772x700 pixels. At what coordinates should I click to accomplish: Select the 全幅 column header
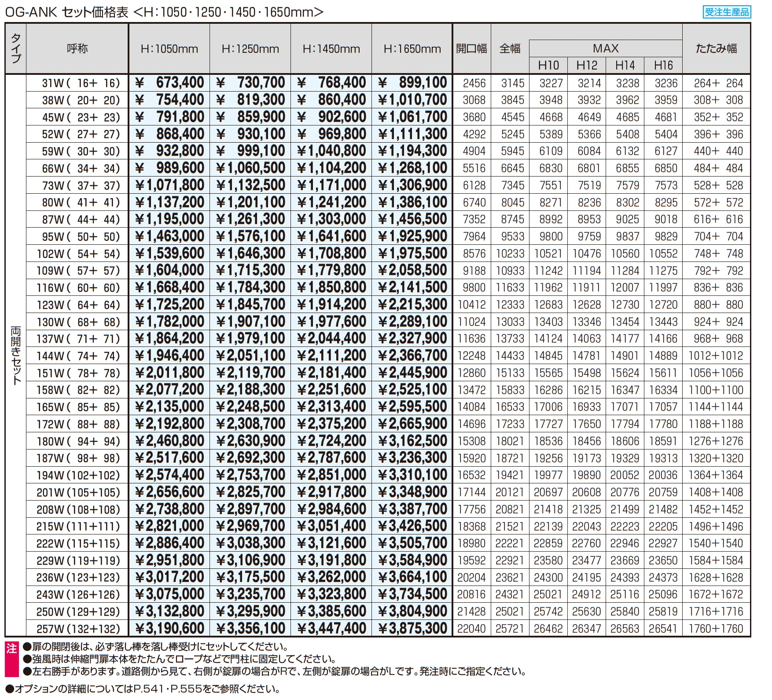pos(510,48)
